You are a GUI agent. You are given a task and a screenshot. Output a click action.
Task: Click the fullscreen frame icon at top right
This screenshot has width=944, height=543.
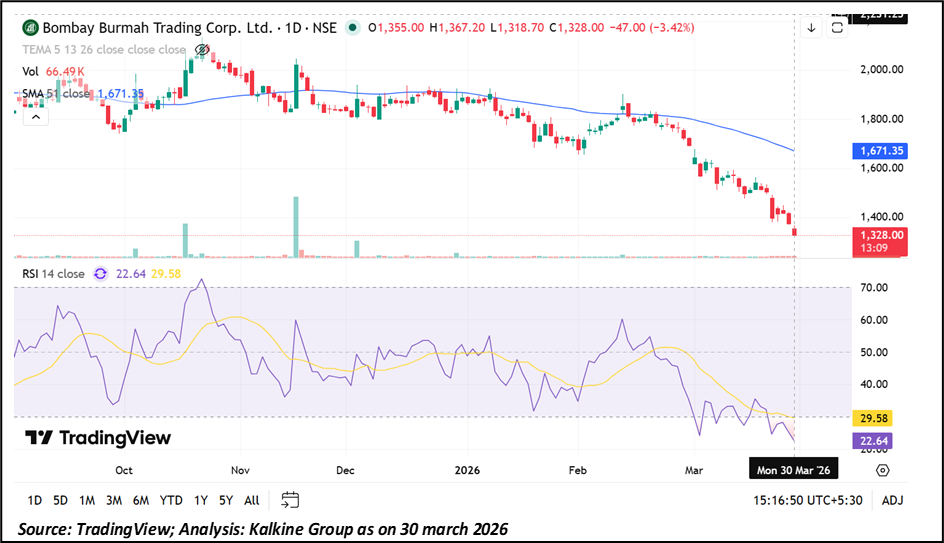(x=837, y=28)
